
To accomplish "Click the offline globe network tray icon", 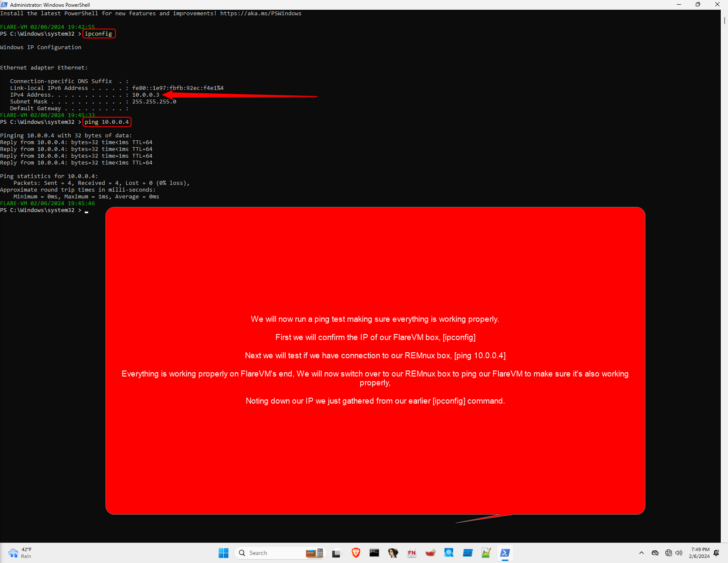I will point(669,553).
